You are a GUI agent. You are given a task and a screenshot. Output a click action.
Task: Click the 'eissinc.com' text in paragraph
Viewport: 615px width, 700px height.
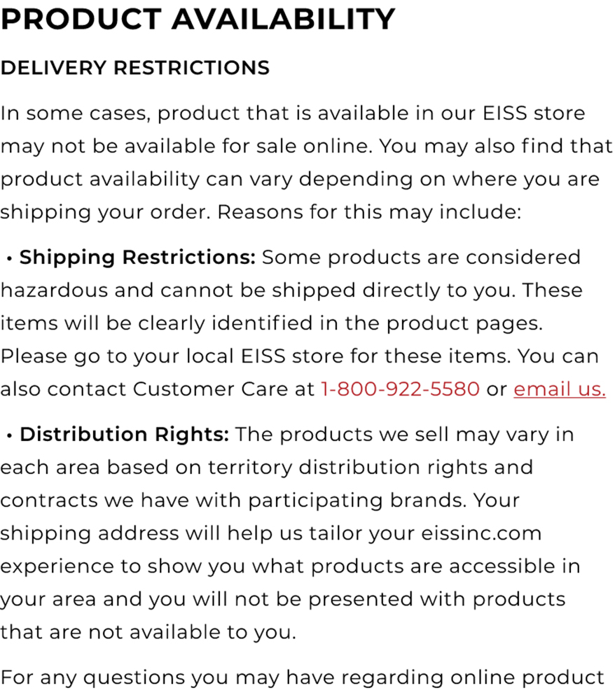tap(481, 533)
